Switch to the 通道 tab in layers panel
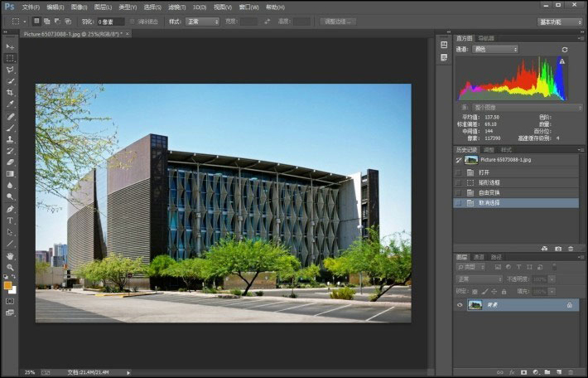The width and height of the screenshot is (588, 378). [479, 257]
